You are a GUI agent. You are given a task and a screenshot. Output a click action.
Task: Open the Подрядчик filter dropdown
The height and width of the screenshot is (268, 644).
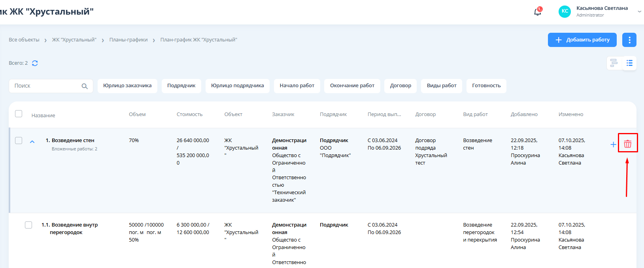pos(181,86)
